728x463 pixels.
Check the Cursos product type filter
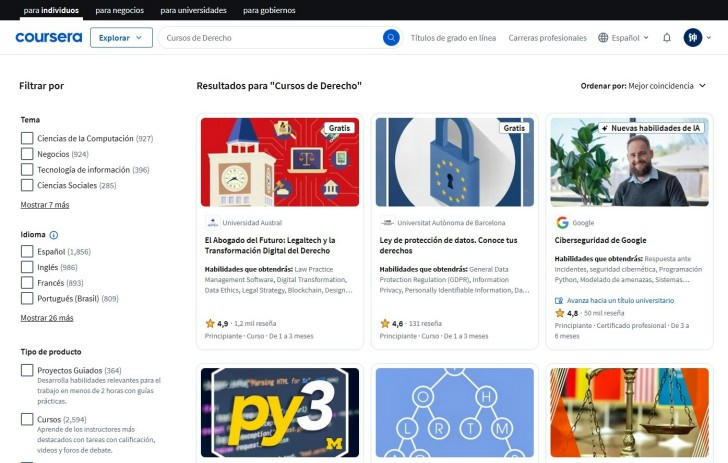click(x=27, y=419)
